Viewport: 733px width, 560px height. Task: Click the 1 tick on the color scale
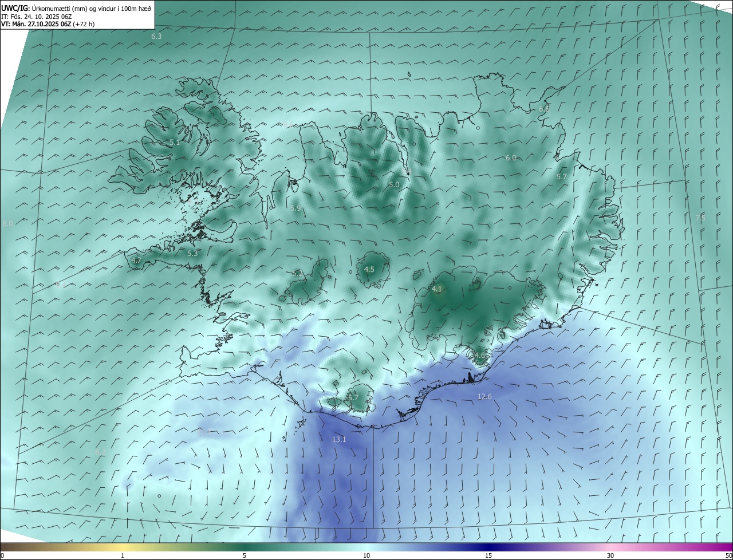point(123,555)
